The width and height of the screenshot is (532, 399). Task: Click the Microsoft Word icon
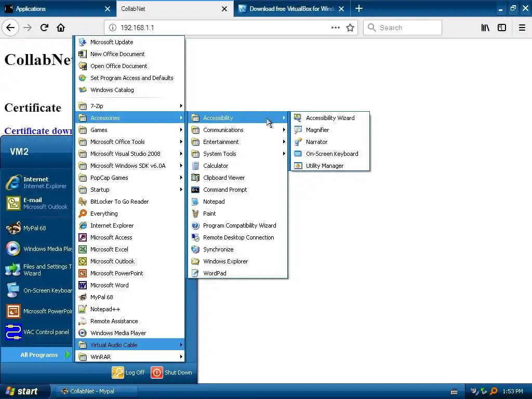tap(83, 285)
